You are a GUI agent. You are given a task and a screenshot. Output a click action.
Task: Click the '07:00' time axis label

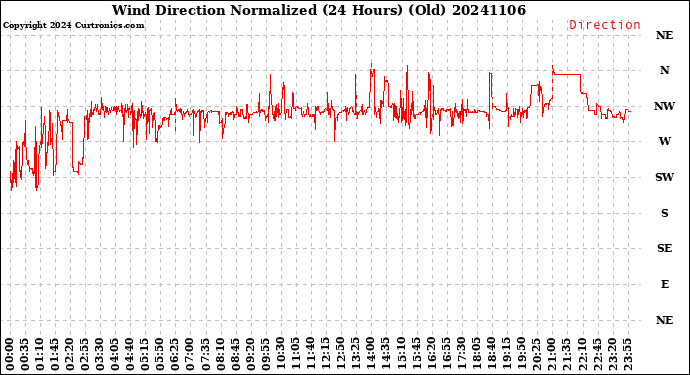pos(190,354)
